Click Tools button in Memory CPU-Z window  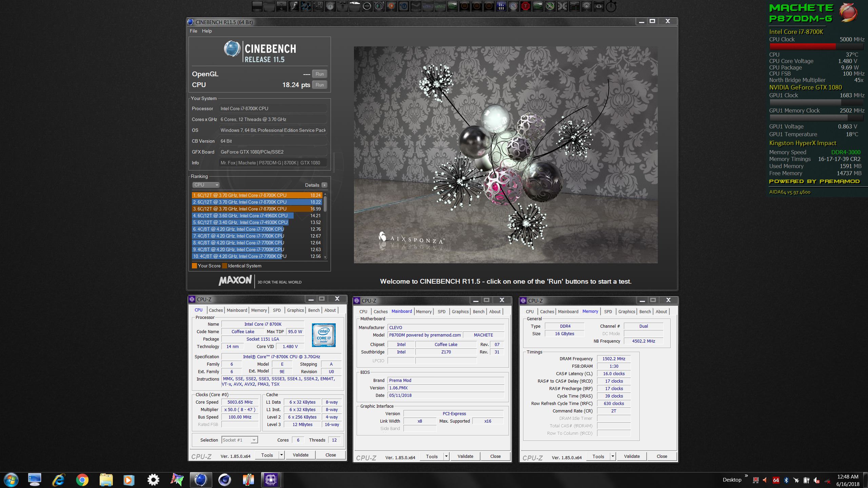(598, 456)
